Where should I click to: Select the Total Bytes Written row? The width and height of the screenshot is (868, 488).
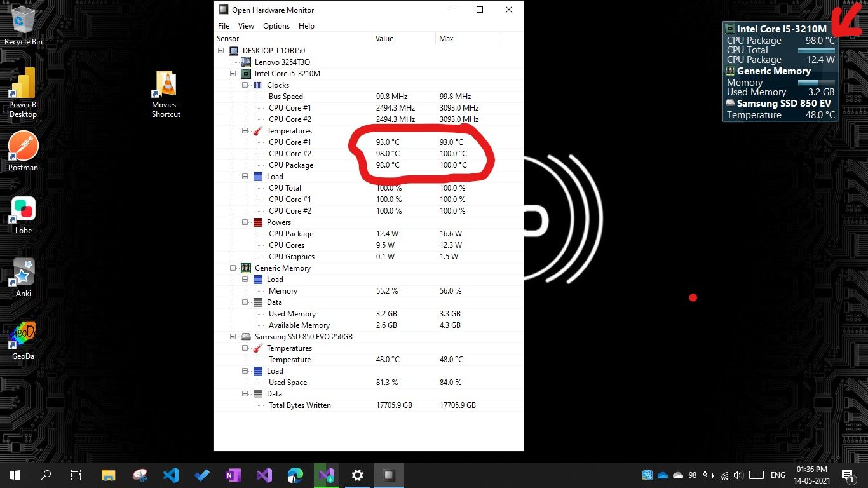(x=369, y=405)
